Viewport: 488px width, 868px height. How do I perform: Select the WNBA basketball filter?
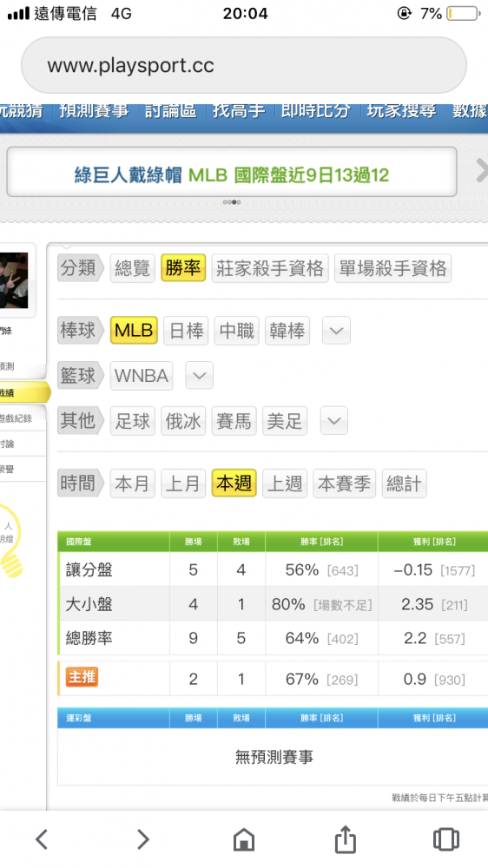coord(142,376)
